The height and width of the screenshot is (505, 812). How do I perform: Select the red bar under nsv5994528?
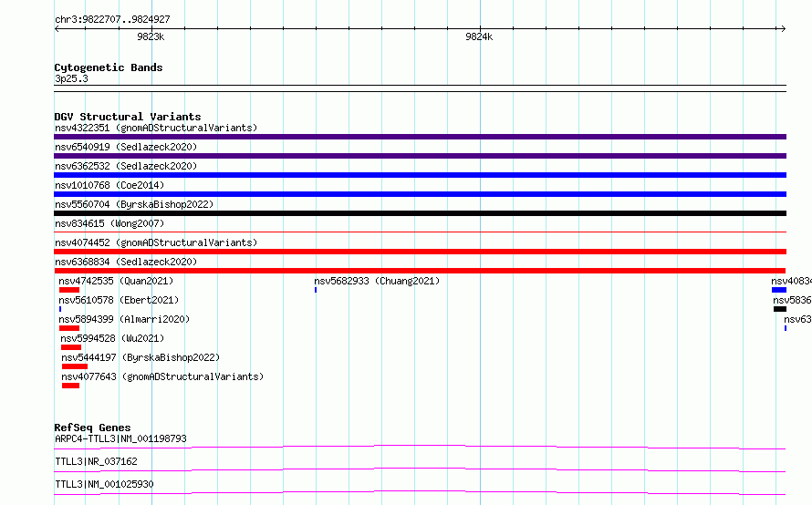71,347
